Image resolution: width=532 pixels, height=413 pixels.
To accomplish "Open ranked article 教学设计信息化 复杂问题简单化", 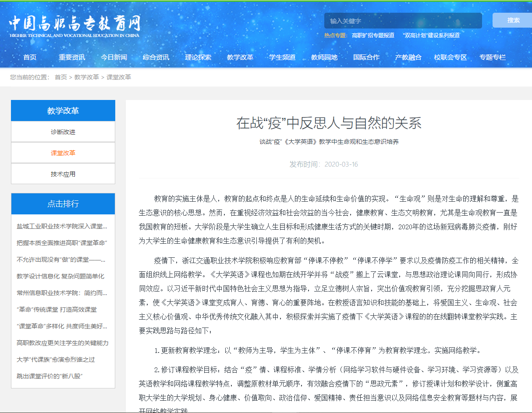I will click(x=60, y=276).
